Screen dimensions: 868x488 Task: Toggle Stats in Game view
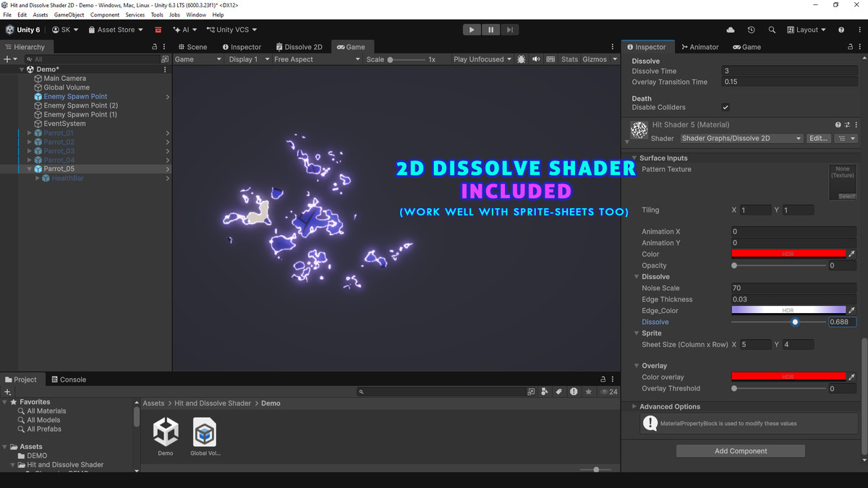pyautogui.click(x=570, y=59)
